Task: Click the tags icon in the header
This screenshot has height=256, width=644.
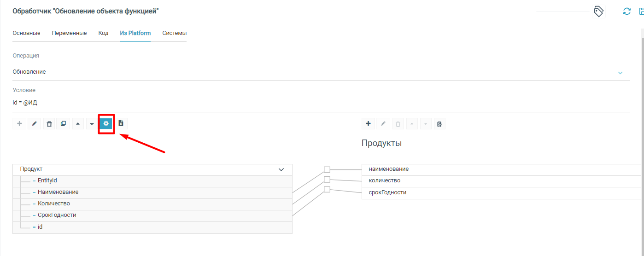Action: pos(598,12)
